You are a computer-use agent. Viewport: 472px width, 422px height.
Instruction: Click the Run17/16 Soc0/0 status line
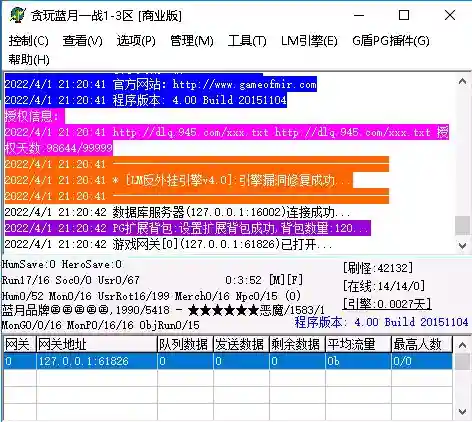(71, 280)
